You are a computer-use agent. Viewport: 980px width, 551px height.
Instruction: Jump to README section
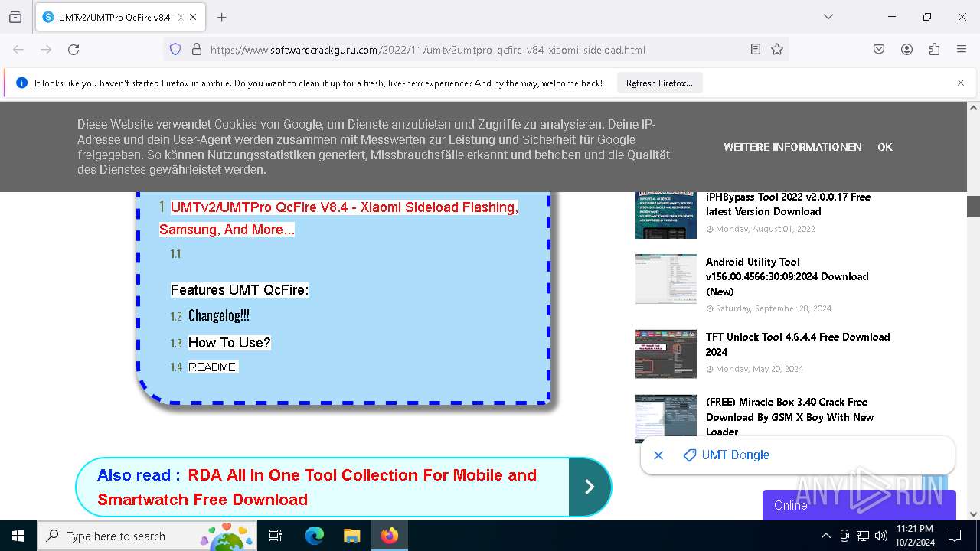click(214, 367)
